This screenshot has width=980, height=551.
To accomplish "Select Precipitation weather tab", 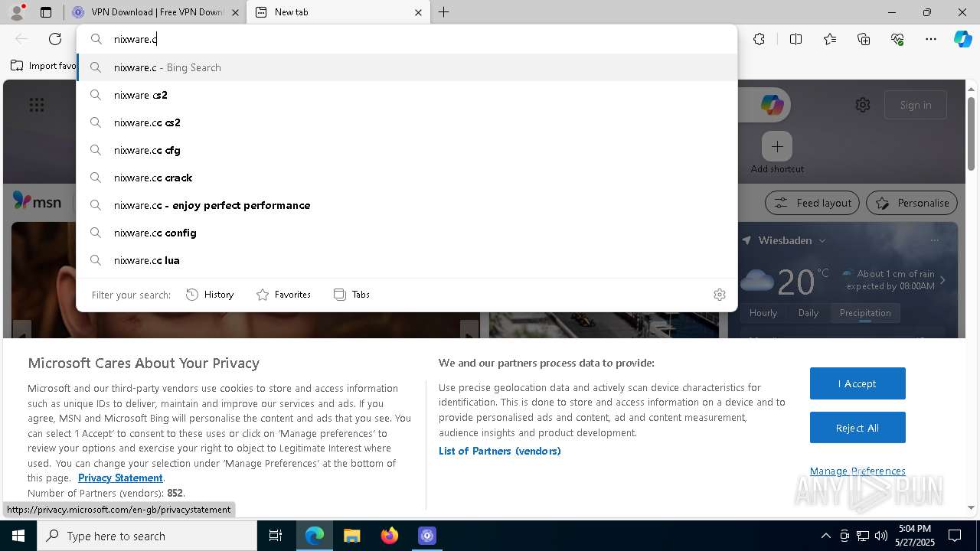I will pyautogui.click(x=865, y=313).
